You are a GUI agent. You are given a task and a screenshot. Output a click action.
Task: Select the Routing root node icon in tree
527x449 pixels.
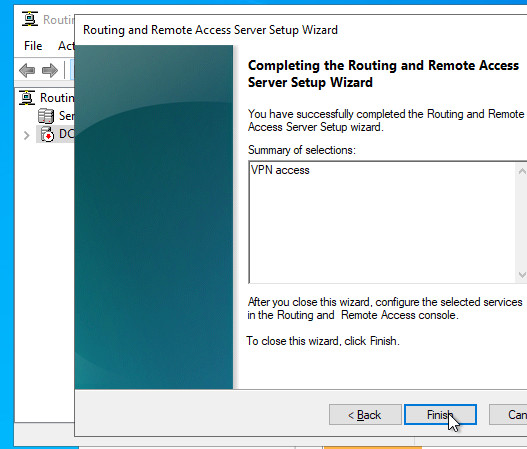click(27, 98)
